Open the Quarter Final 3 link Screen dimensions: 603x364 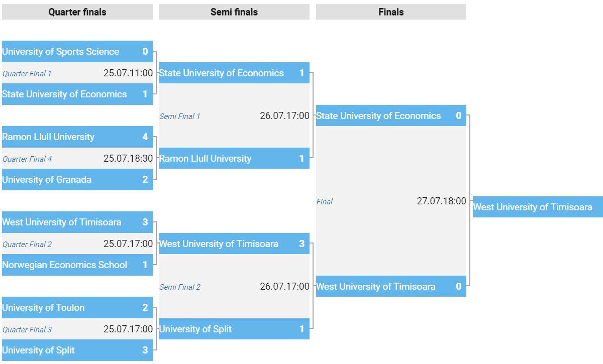27,330
